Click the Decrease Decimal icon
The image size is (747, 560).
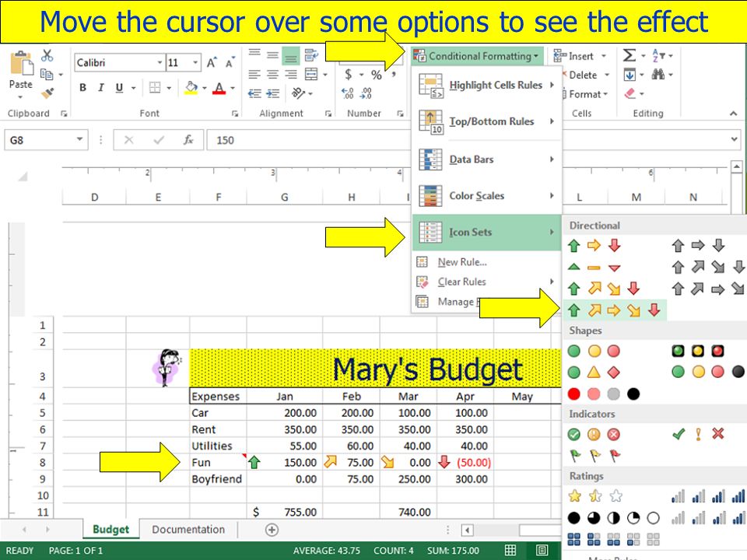point(366,93)
